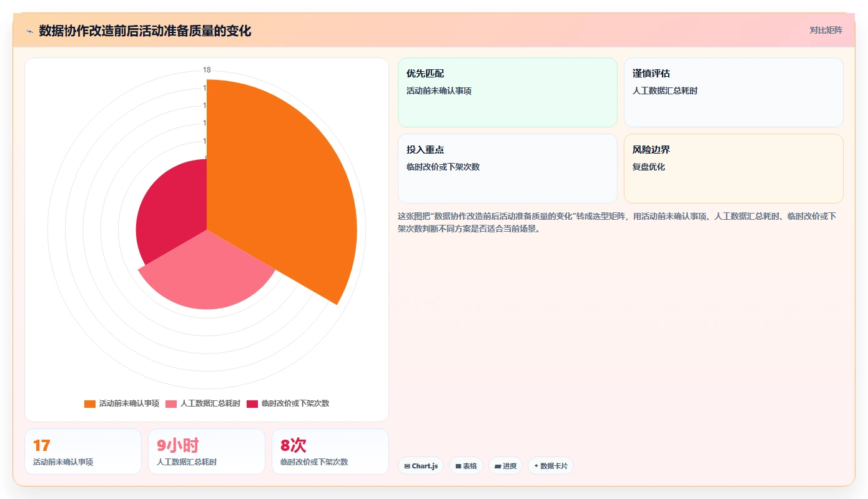The width and height of the screenshot is (868, 499).
Task: Click 复盘优化 text in 风险边界 card
Action: (649, 167)
